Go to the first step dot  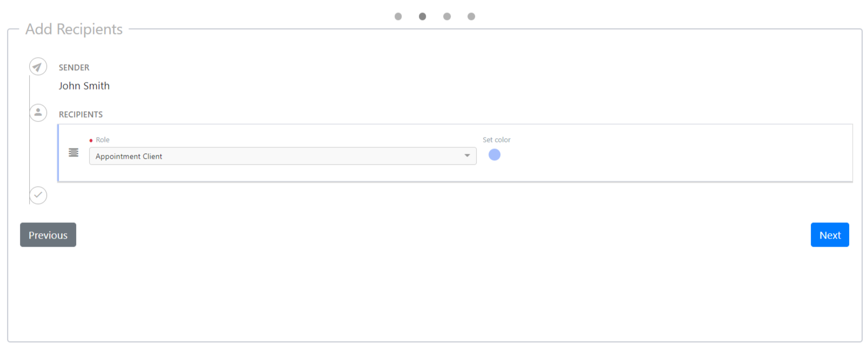point(398,16)
